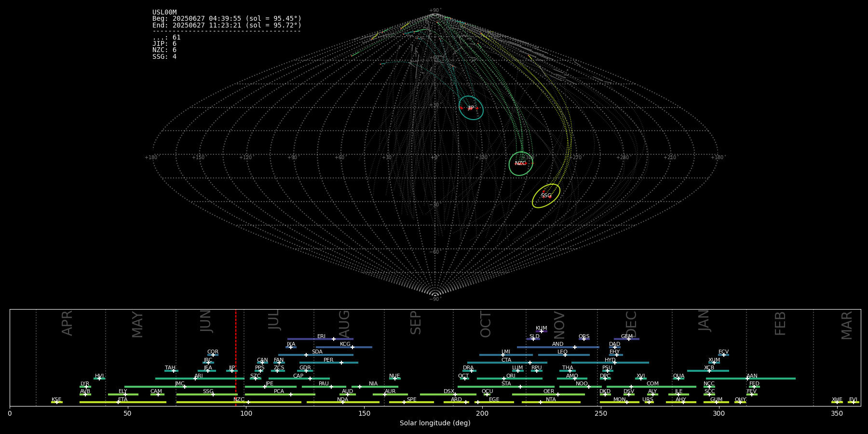868x434 pixels.
Task: Click the yellow SSG radiant ellipse on the sky map
Action: tap(546, 196)
